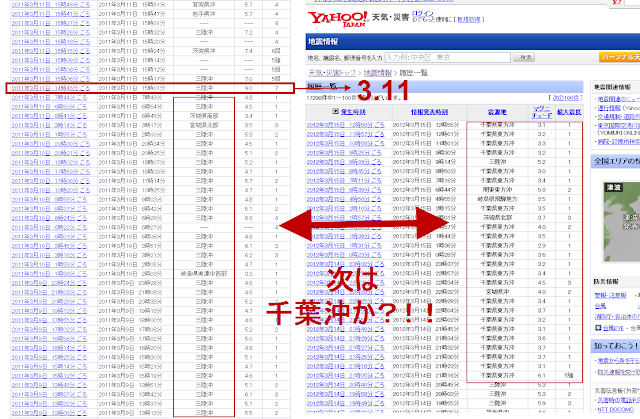The image size is (640, 419).
Task: Open the 防災速報 link
Action: [x=619, y=372]
